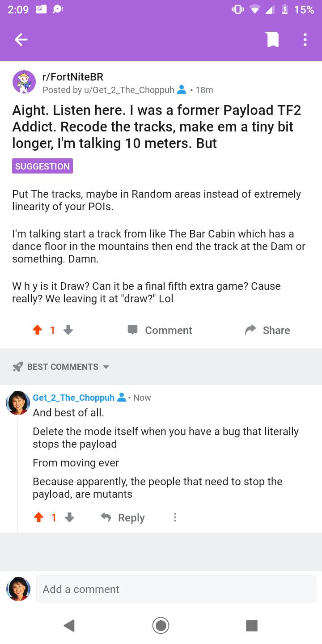Upvote the comment by Get_2_The_Choppuh
The height and width of the screenshot is (644, 322).
39,517
